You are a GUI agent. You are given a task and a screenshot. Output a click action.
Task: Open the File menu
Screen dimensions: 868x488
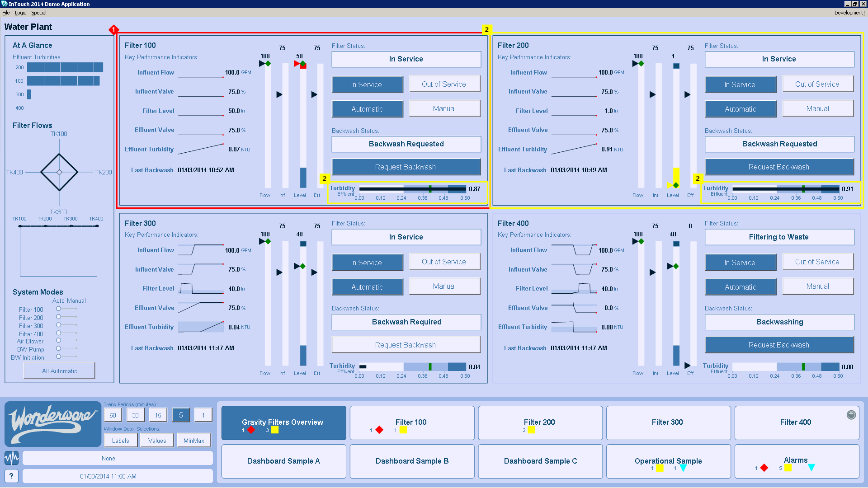click(6, 13)
